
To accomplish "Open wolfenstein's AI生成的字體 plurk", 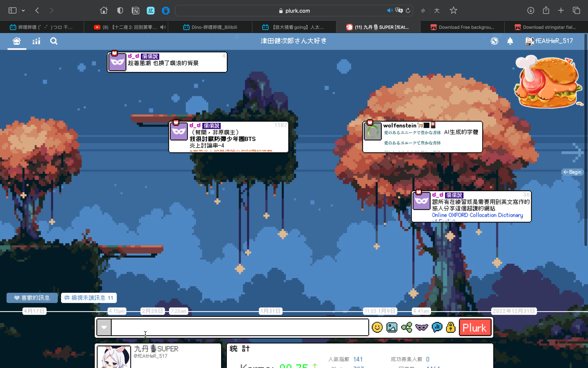I will coord(422,137).
